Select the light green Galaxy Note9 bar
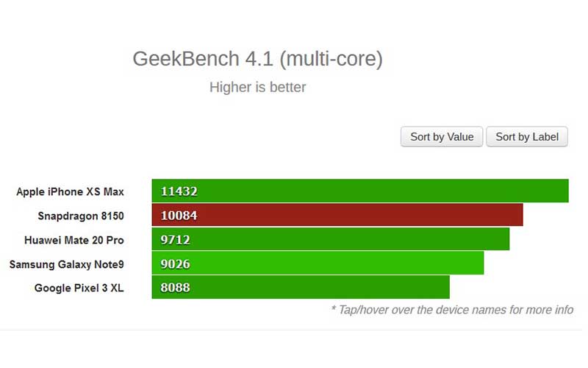Screen dimensions: 588x368 [x=318, y=263]
